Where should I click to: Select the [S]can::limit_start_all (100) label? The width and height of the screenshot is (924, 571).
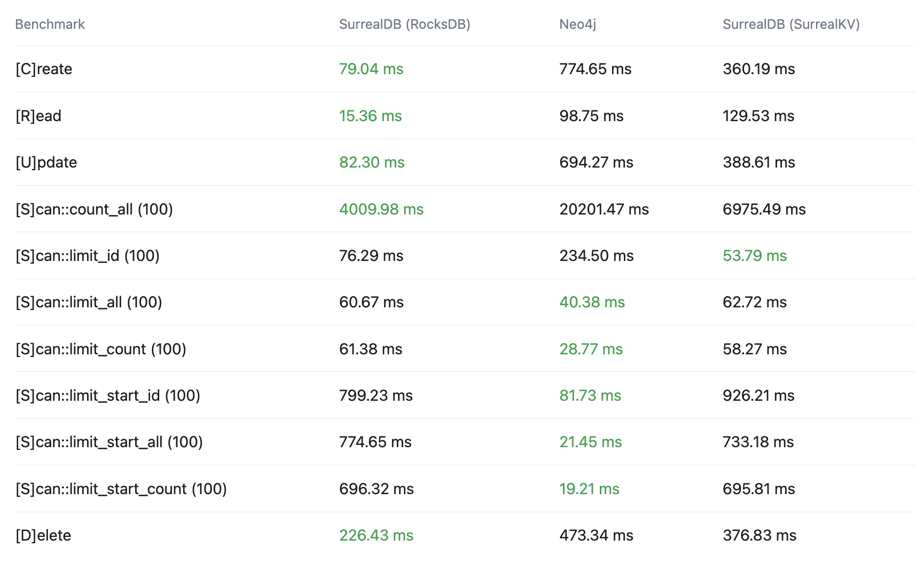point(109,442)
